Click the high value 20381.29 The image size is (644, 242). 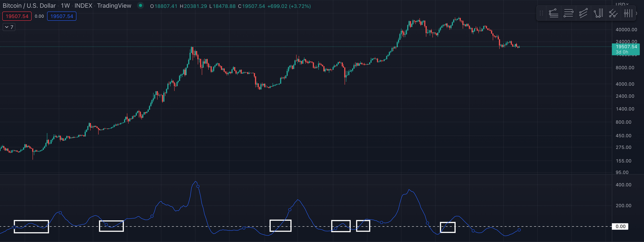pos(195,6)
